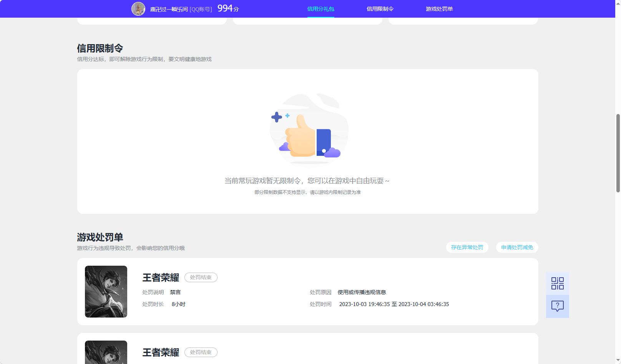Click the 处罚结束 tag on second penalty

click(201, 352)
